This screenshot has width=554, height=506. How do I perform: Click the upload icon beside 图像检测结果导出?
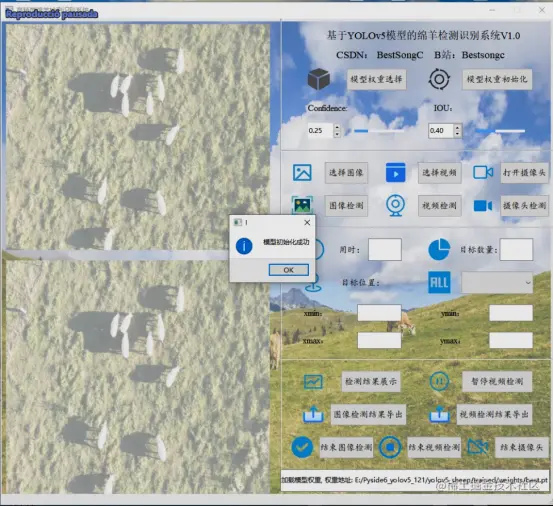coord(313,414)
